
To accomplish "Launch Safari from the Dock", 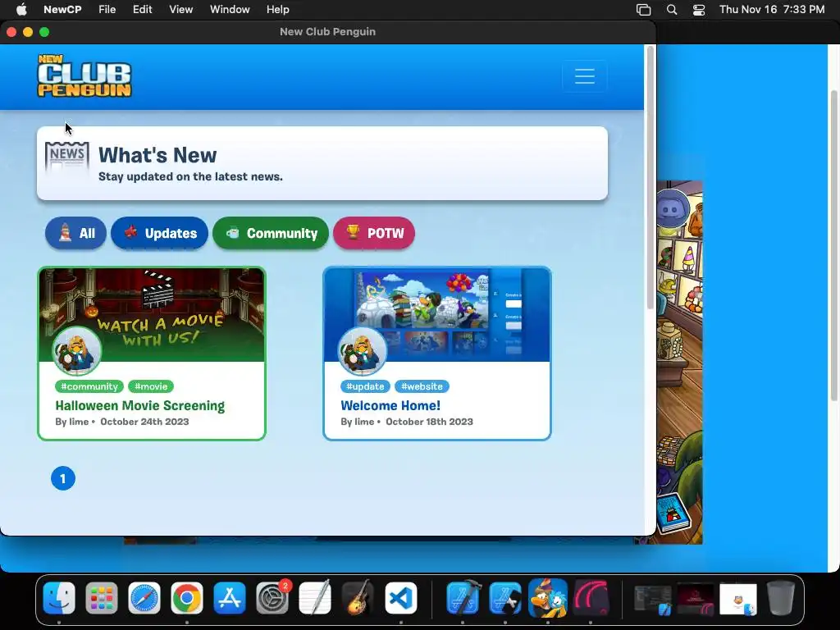I will click(x=144, y=598).
